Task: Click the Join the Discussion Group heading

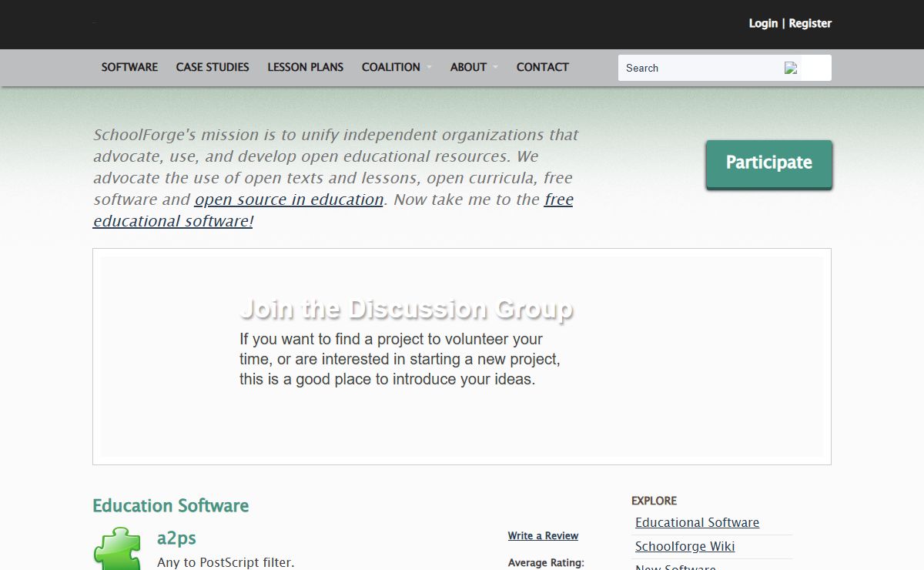Action: click(407, 309)
